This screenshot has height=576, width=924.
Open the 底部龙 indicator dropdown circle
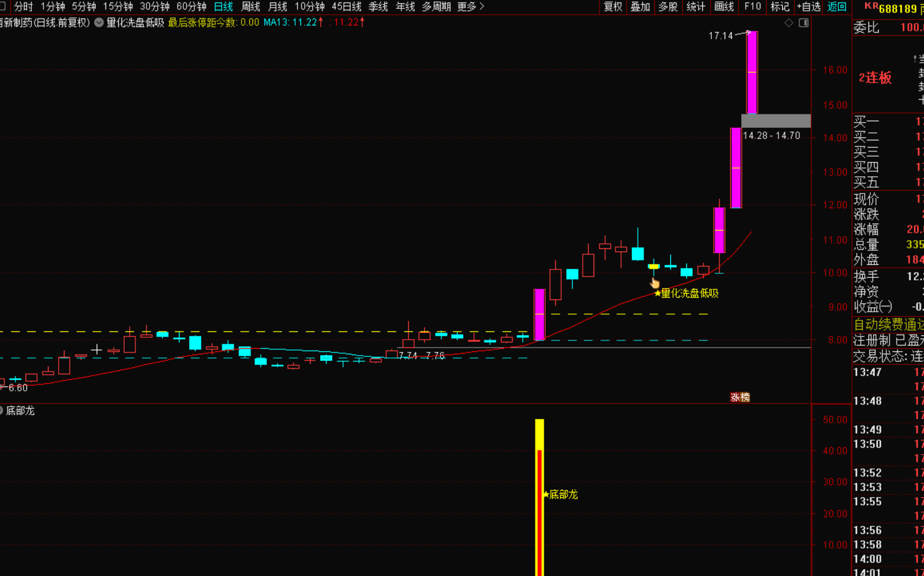tap(1, 411)
